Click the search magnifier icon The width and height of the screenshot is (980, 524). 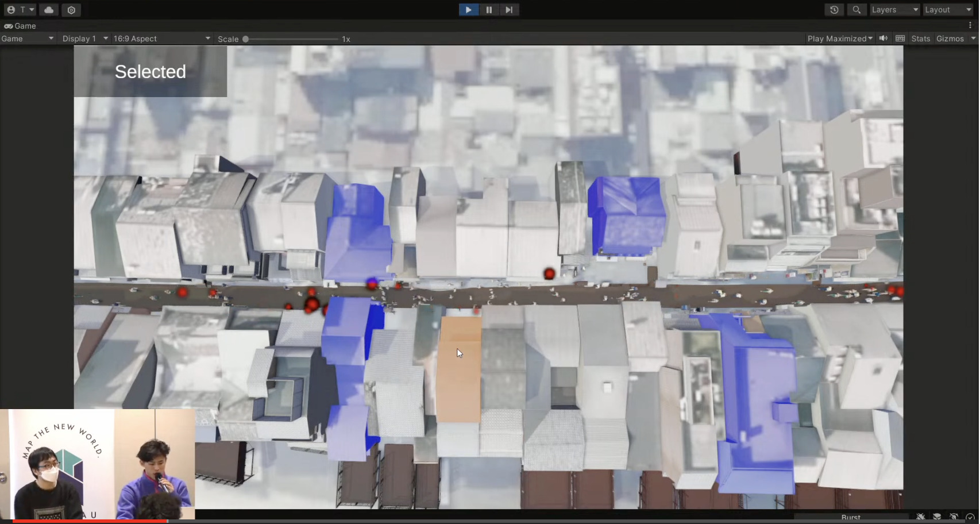856,10
